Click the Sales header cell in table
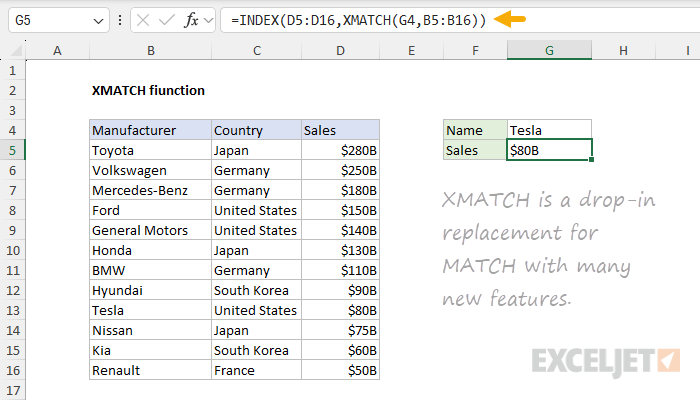The height and width of the screenshot is (400, 700). click(340, 130)
